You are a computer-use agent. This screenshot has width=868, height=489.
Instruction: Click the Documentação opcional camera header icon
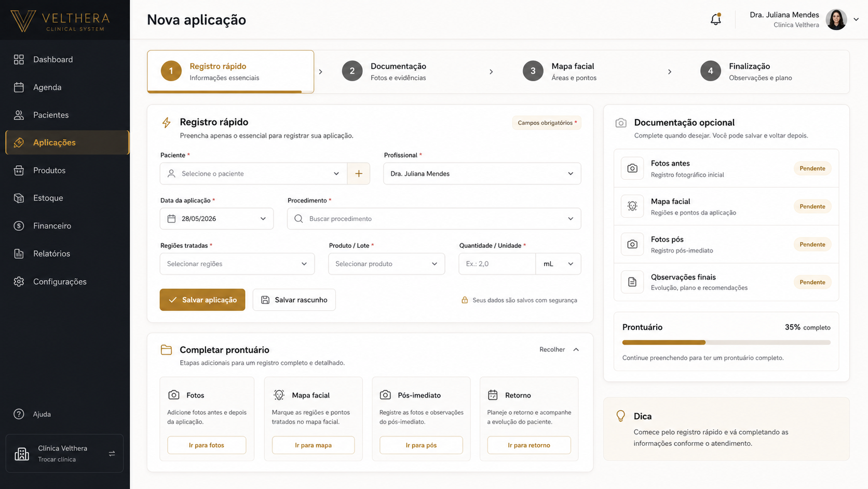621,123
